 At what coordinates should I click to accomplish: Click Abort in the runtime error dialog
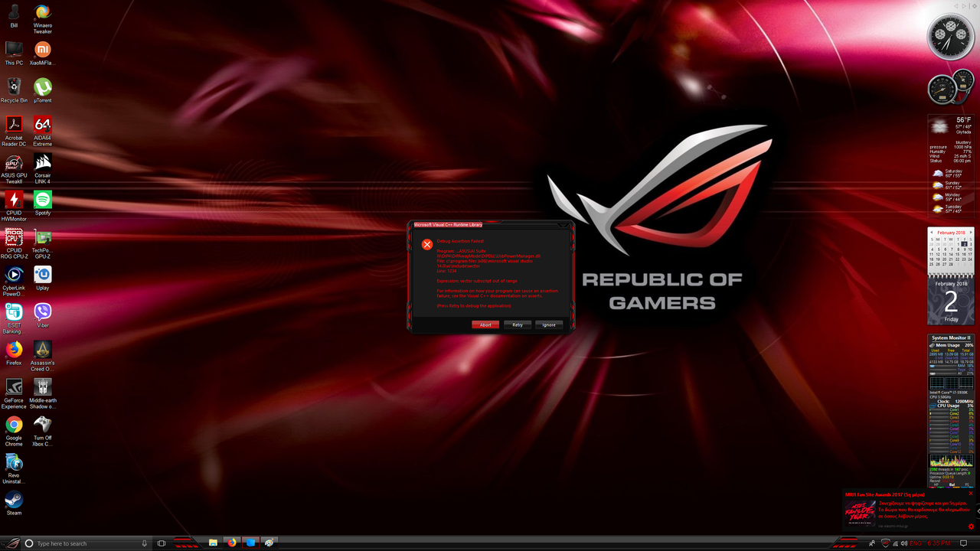click(x=485, y=324)
